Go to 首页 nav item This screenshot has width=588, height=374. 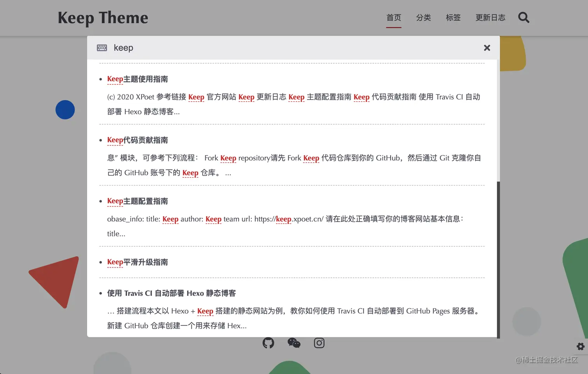point(394,17)
